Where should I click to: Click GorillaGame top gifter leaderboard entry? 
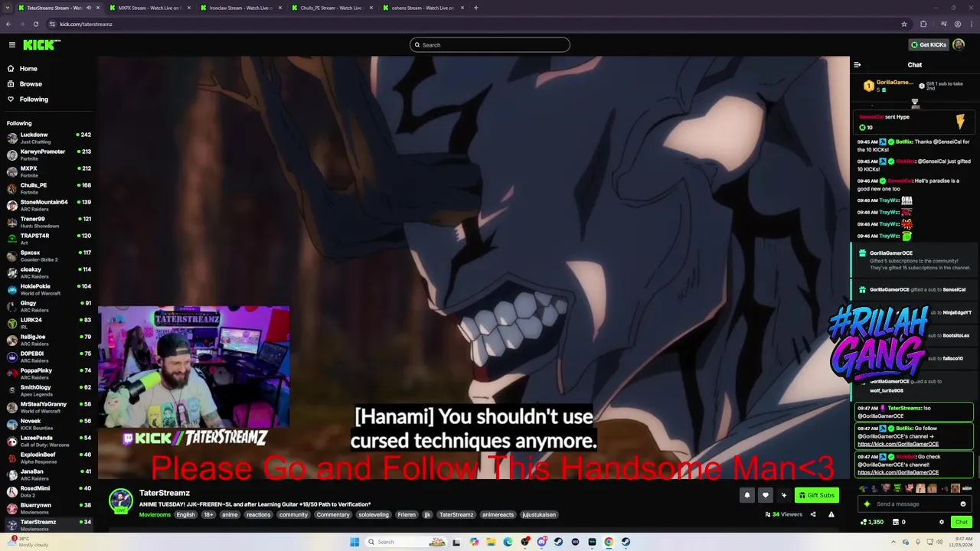pyautogui.click(x=888, y=86)
